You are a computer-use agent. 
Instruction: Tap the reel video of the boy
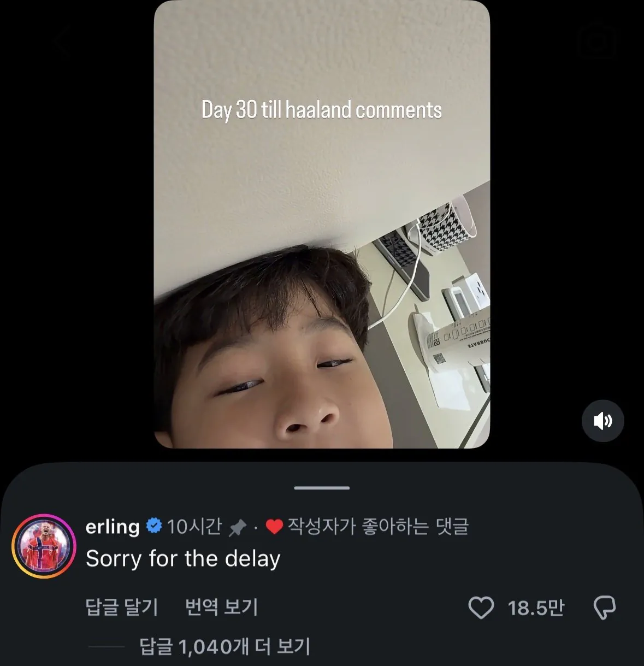click(322, 225)
